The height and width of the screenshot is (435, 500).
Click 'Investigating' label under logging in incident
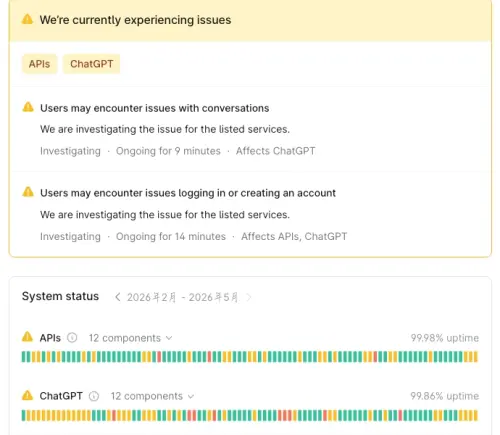pos(70,236)
